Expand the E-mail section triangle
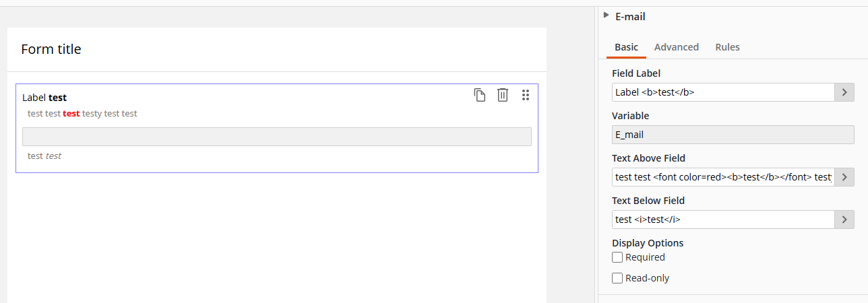This screenshot has width=868, height=303. point(607,15)
